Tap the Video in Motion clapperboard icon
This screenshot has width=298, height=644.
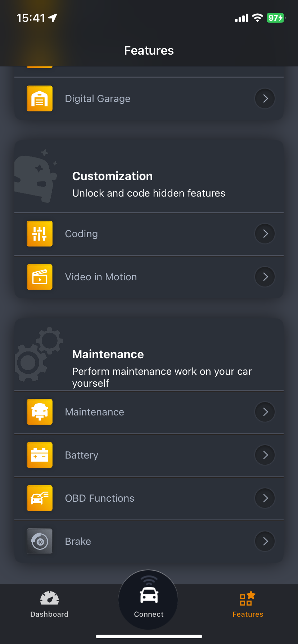pyautogui.click(x=40, y=277)
